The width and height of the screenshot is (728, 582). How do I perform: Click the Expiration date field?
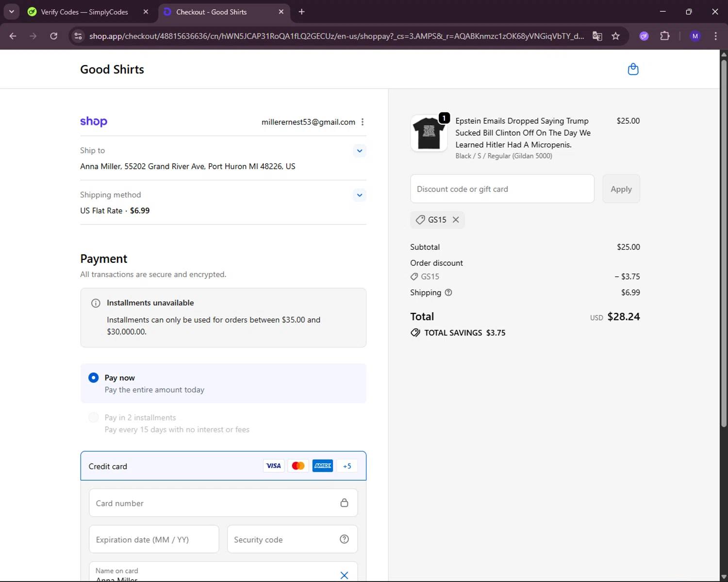tap(154, 539)
